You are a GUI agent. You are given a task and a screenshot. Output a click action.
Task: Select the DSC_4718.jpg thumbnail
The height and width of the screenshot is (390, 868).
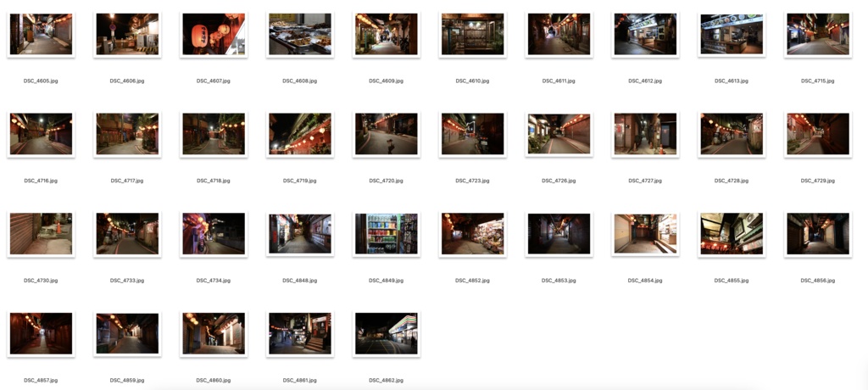[214, 134]
